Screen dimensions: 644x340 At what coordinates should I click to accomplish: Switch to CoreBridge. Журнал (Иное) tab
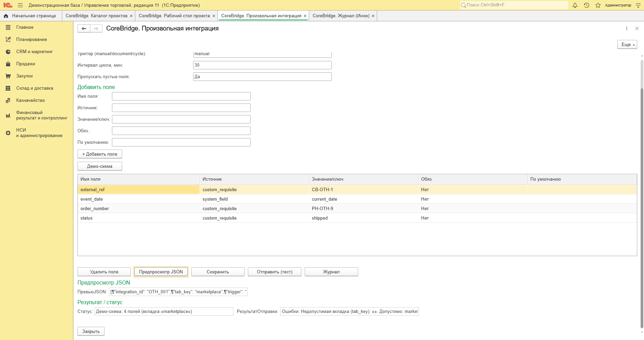(341, 16)
